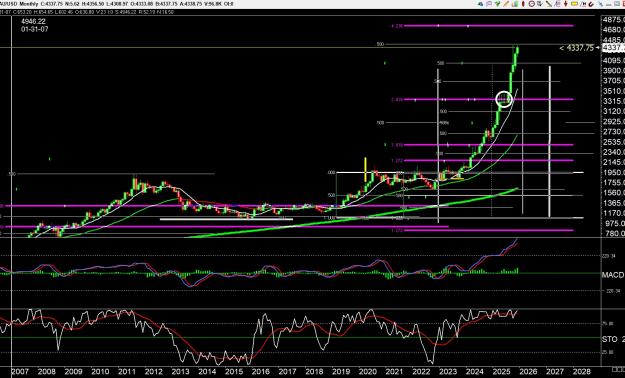Click the red down arrow icon
Viewport: 625px width, 378px height.
click(x=566, y=4)
